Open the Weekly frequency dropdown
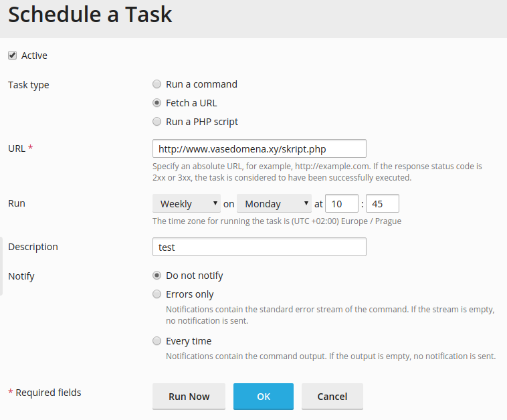This screenshot has width=507, height=420. point(187,203)
